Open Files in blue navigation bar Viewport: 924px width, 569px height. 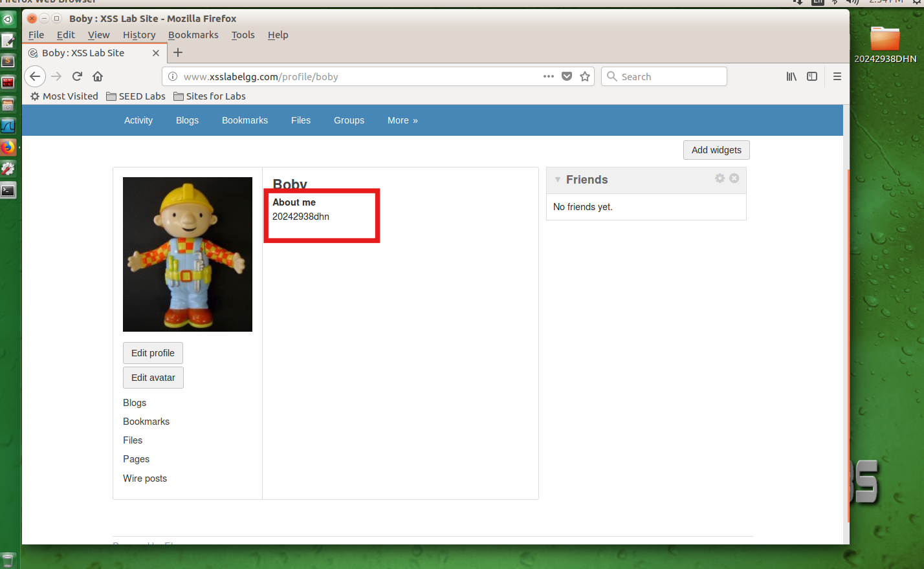tap(301, 120)
